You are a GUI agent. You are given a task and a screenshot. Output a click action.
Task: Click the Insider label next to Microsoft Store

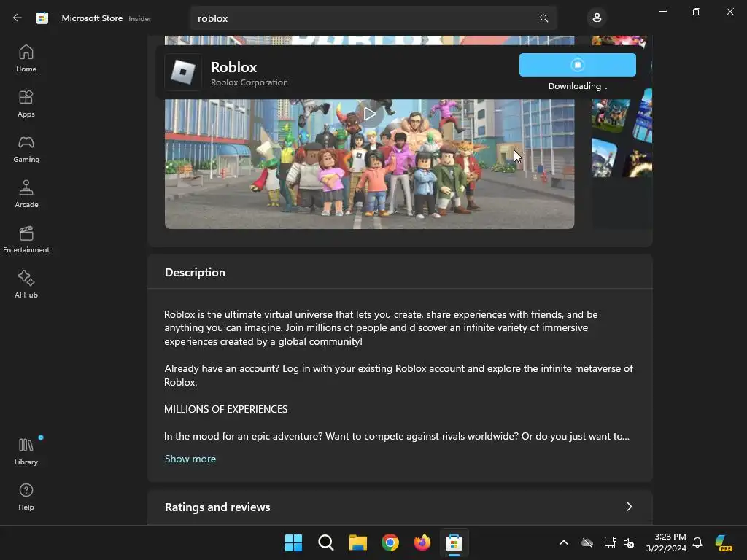140,18
